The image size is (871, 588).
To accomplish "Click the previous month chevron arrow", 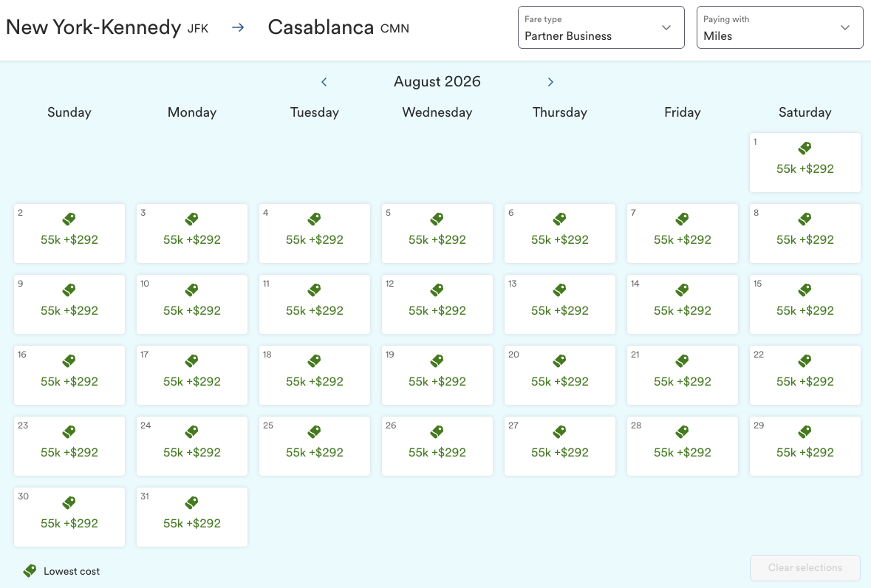I will (324, 82).
